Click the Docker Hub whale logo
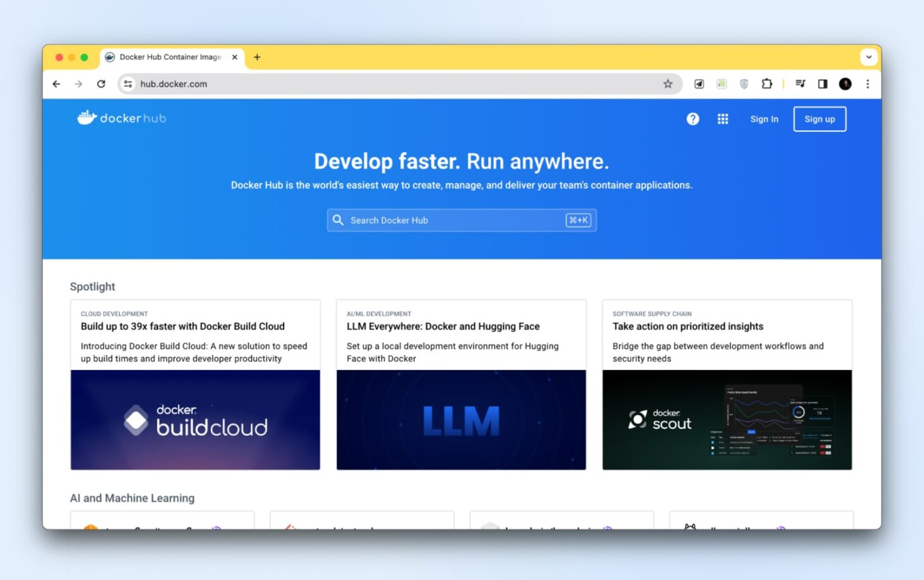924x580 pixels. 85,116
